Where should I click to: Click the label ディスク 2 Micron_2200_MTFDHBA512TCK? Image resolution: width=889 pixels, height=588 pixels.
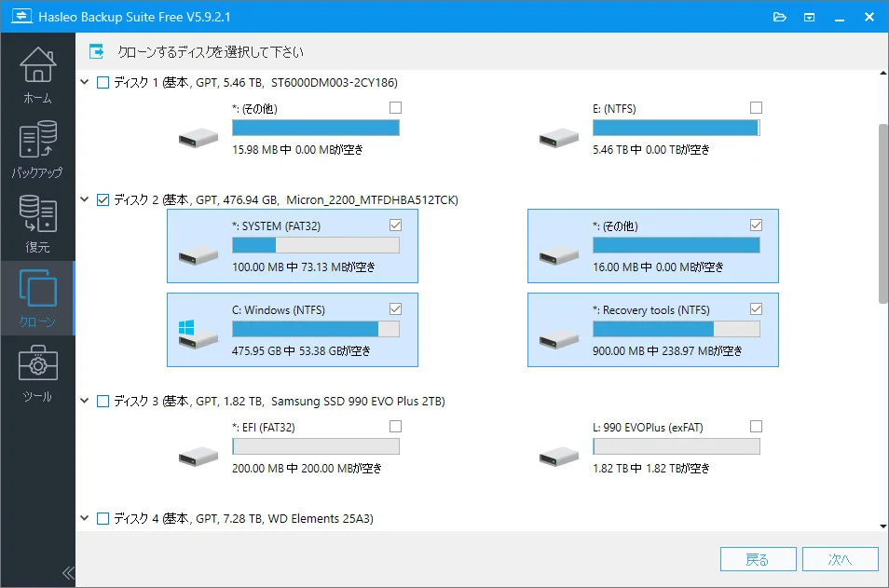tap(286, 200)
